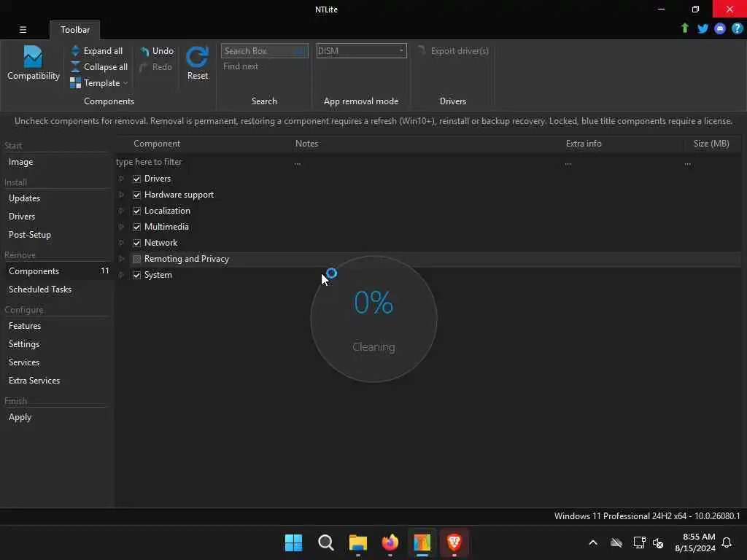Screen dimensions: 747x560
Task: Click Export driver(s)
Action: tap(453, 51)
